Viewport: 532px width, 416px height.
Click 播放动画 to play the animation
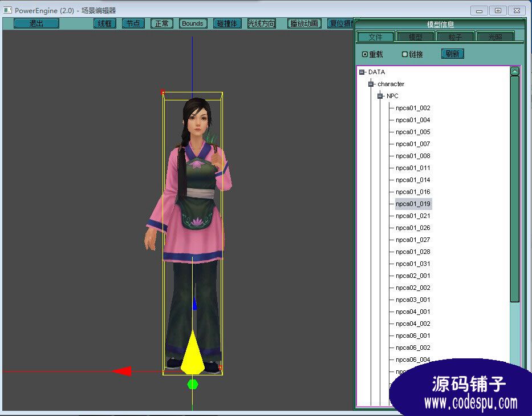(304, 23)
